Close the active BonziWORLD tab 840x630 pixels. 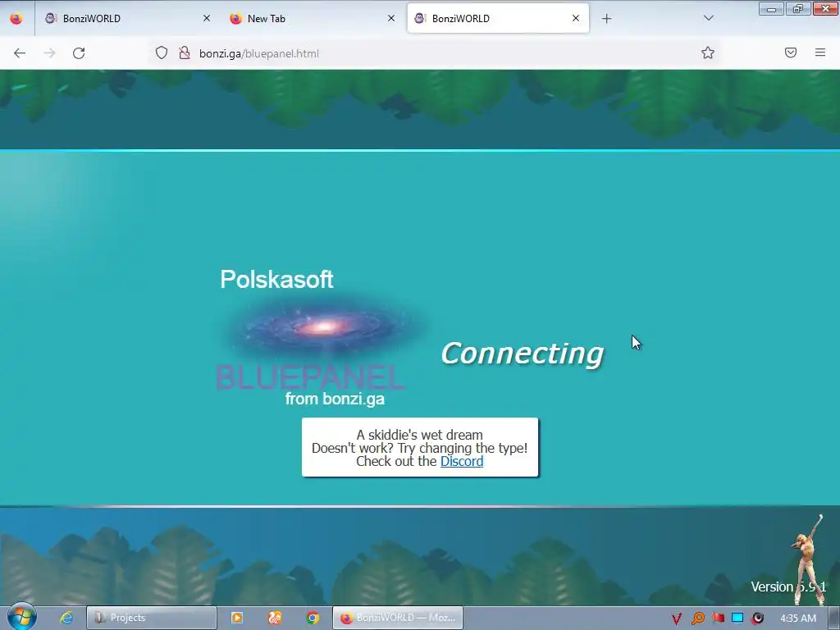click(576, 19)
